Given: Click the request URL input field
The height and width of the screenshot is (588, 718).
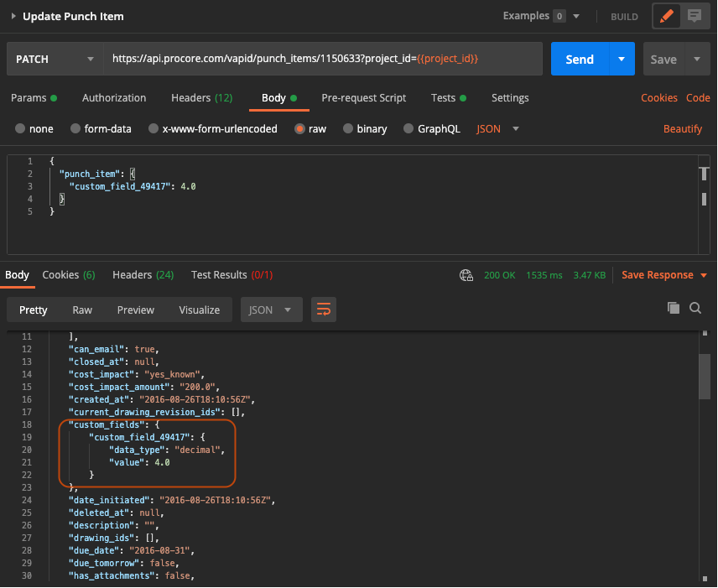Looking at the screenshot, I should click(x=323, y=59).
